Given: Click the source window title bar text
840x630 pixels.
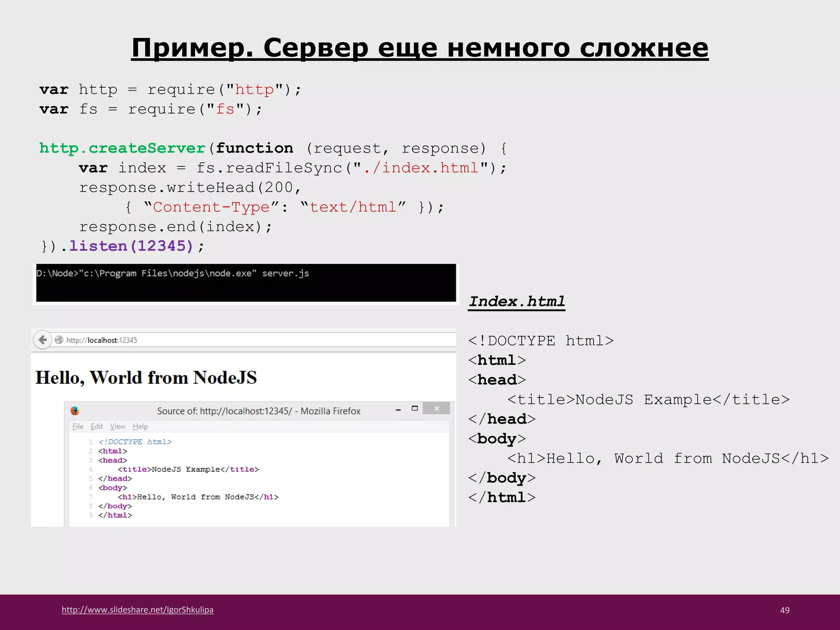Looking at the screenshot, I should [259, 411].
